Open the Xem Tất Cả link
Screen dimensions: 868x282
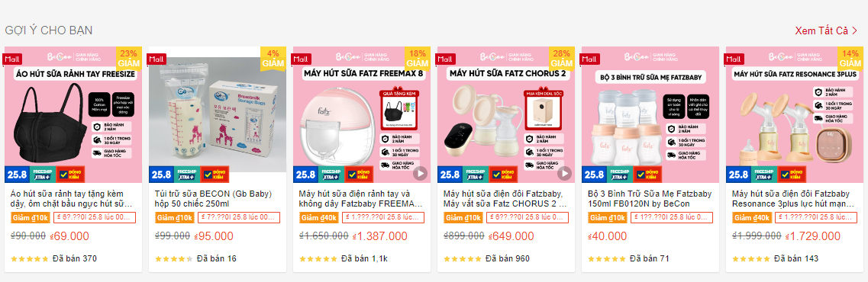pyautogui.click(x=821, y=30)
